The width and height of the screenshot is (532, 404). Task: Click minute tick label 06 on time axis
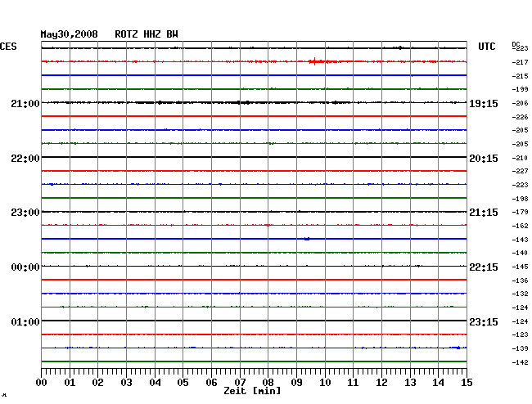(211, 383)
